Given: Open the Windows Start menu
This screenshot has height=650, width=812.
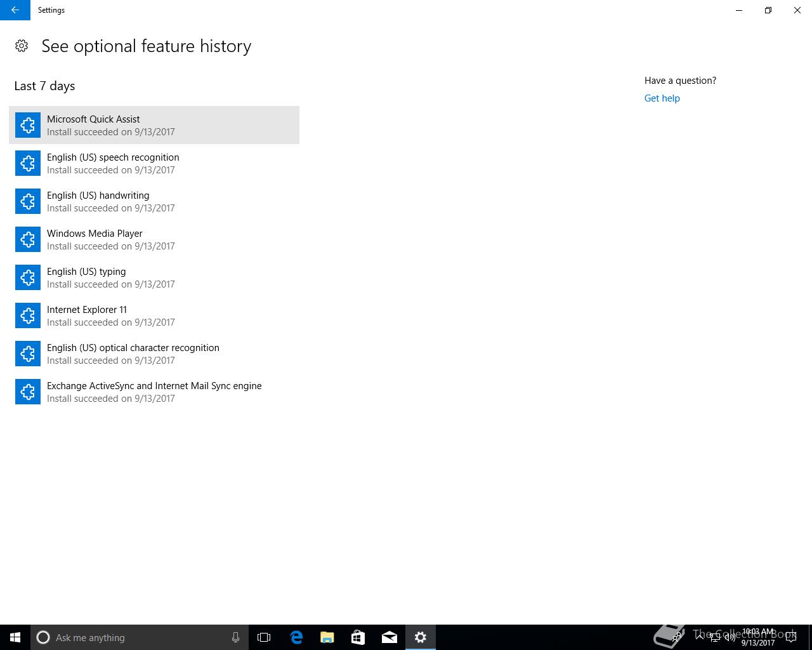Looking at the screenshot, I should 15,637.
